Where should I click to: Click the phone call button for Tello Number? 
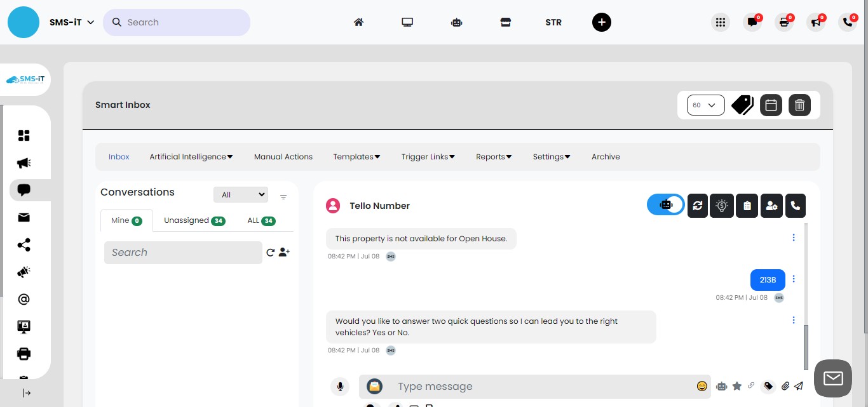pyautogui.click(x=796, y=206)
